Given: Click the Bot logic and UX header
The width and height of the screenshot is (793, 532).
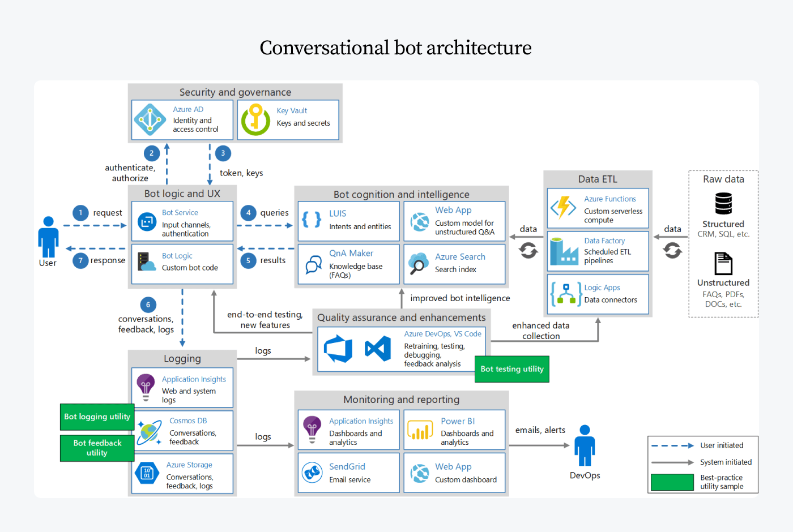Looking at the screenshot, I should click(x=182, y=194).
